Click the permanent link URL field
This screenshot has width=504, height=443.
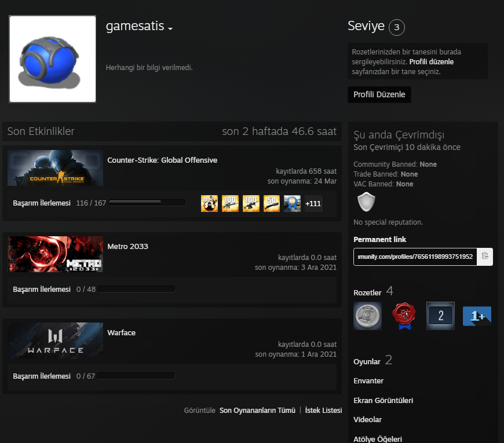point(415,257)
